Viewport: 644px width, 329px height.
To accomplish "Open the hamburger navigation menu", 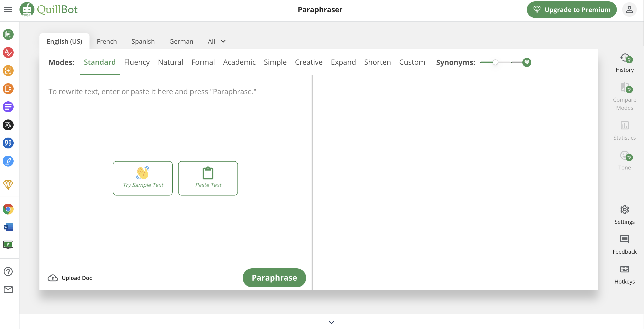I will click(x=8, y=10).
